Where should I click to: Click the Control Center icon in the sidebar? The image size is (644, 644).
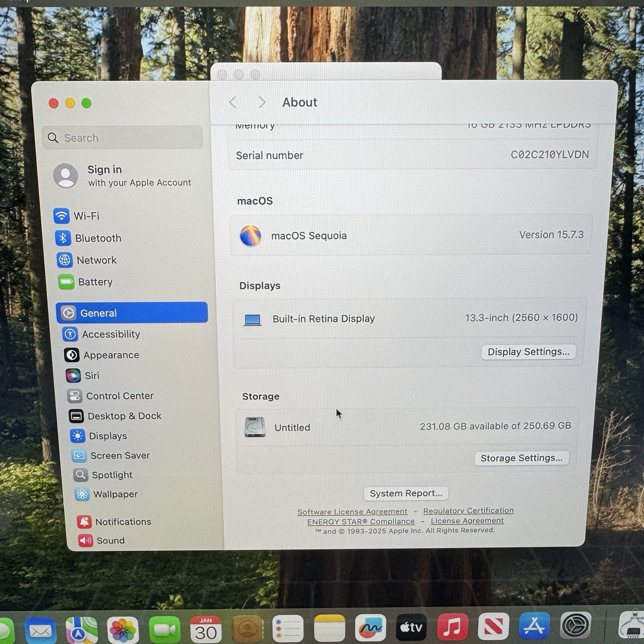[x=75, y=396]
